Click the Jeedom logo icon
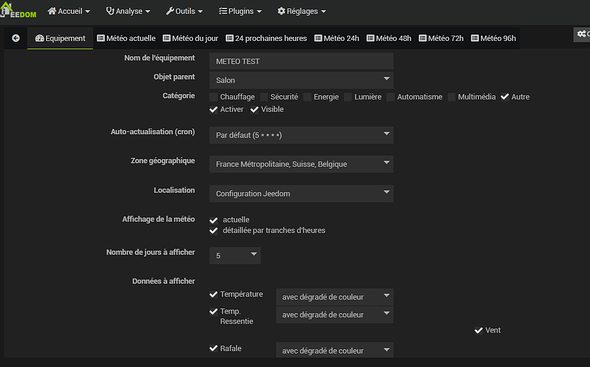Viewport: 590px width, 367px height. pyautogui.click(x=18, y=10)
